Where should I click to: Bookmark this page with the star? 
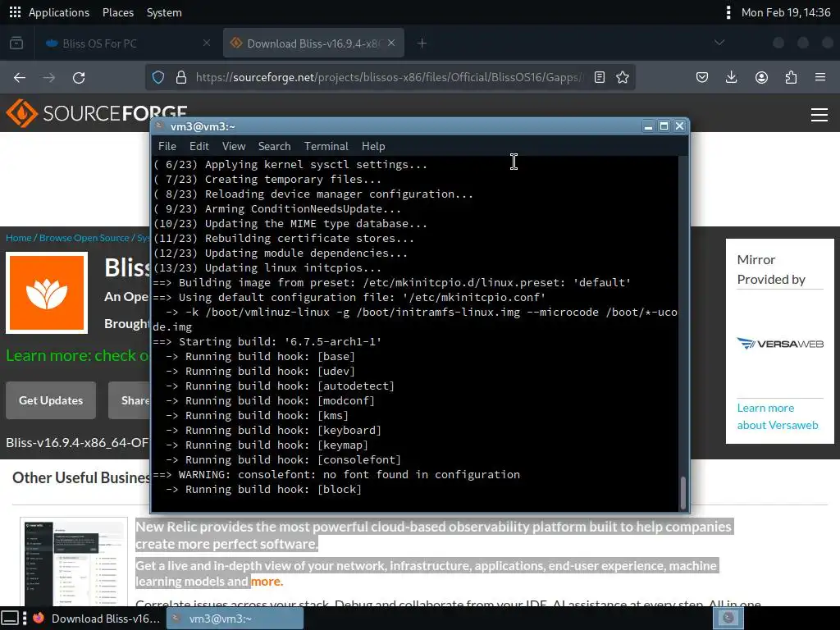(622, 77)
